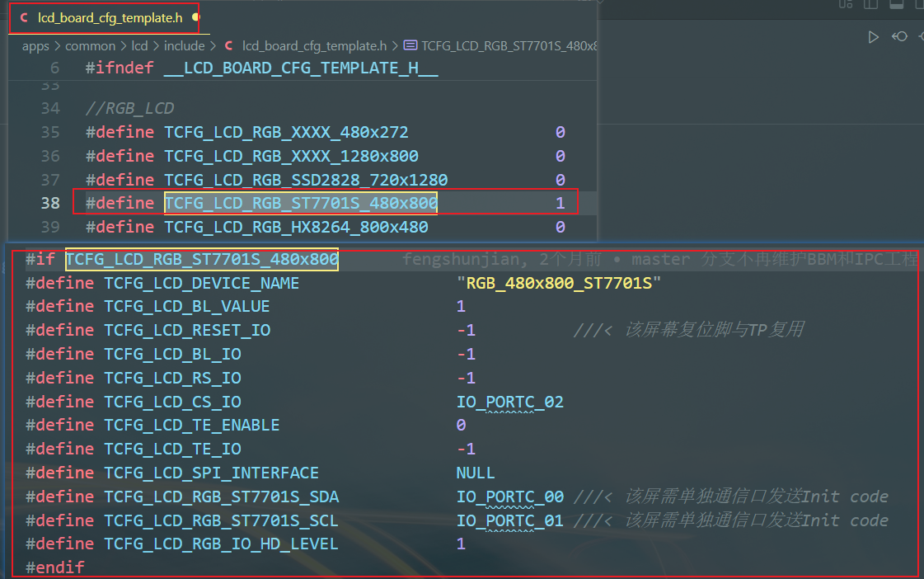This screenshot has width=924, height=579.
Task: Open the TCFG_LCD_RGB_ST7701S breadcrumb symbol
Action: pyautogui.click(x=501, y=46)
